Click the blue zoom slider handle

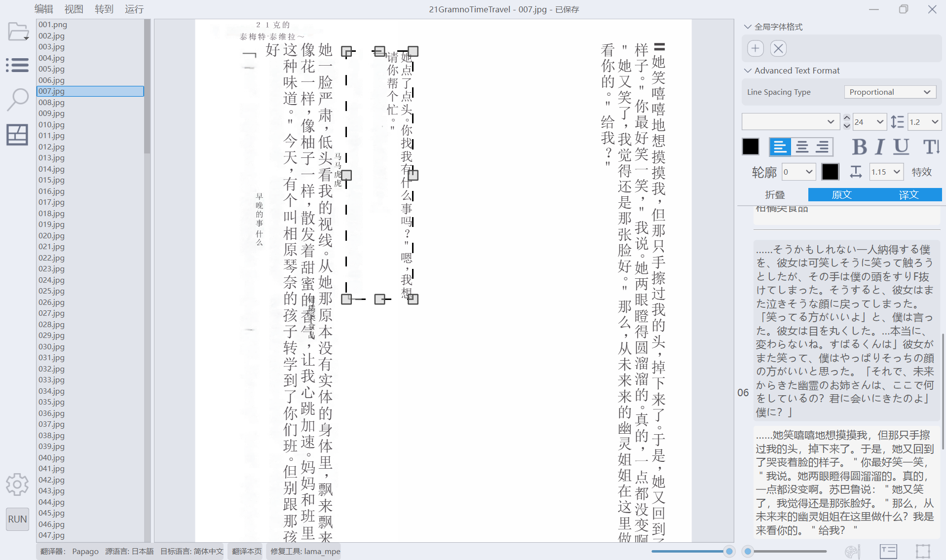pyautogui.click(x=729, y=551)
